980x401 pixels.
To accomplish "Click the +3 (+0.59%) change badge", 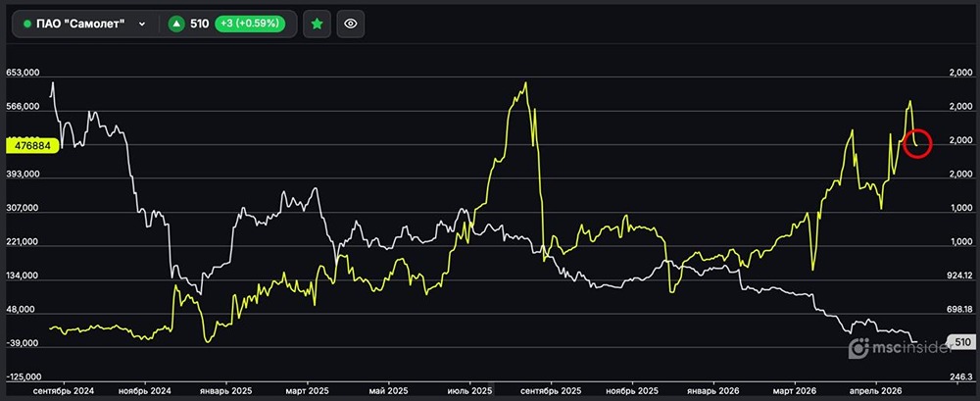I will click(x=250, y=24).
